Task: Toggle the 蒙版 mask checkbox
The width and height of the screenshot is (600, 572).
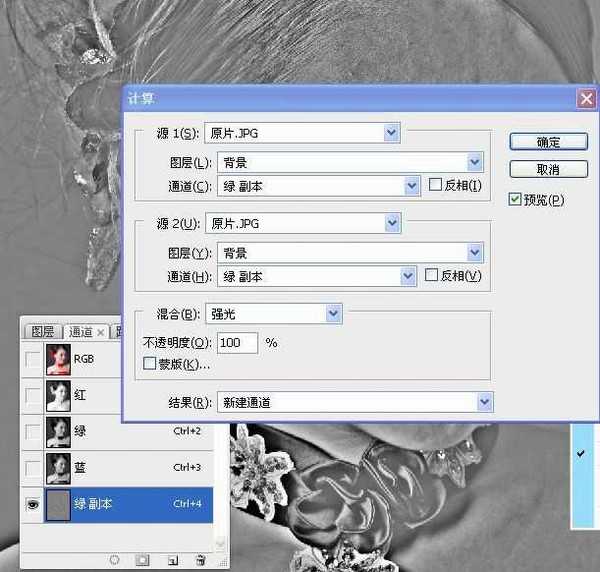Action: click(x=150, y=364)
